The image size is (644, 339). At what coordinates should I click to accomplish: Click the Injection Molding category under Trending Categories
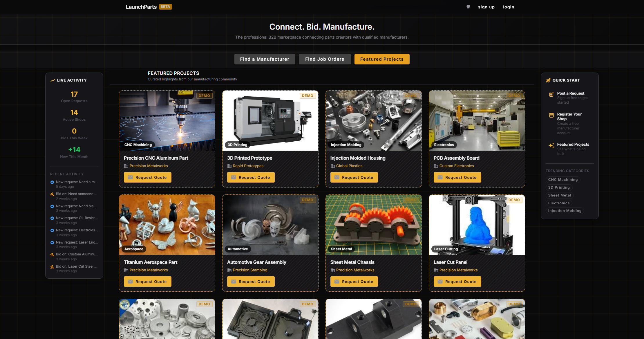coord(565,210)
